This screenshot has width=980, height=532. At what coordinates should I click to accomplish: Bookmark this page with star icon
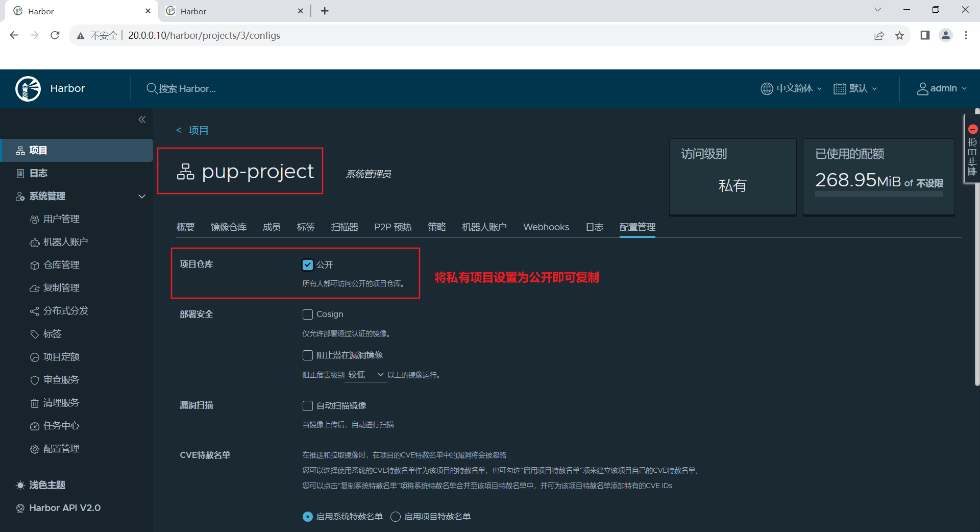(899, 35)
